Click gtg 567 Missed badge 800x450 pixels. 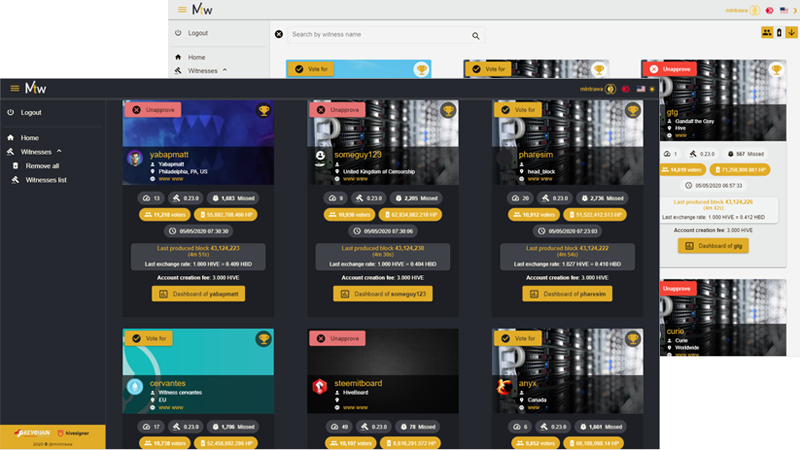745,154
